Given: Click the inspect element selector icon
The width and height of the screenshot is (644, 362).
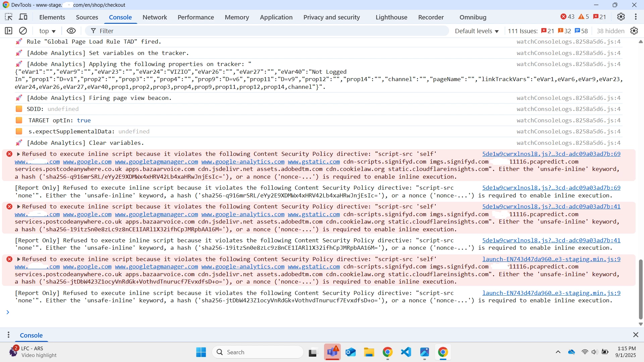Looking at the screenshot, I should pyautogui.click(x=9, y=17).
